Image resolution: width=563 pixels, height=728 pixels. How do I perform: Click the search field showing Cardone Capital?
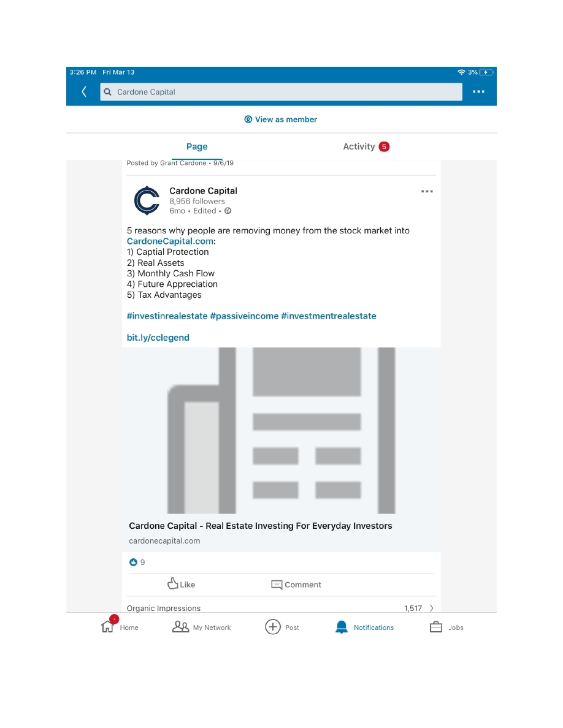tap(281, 92)
